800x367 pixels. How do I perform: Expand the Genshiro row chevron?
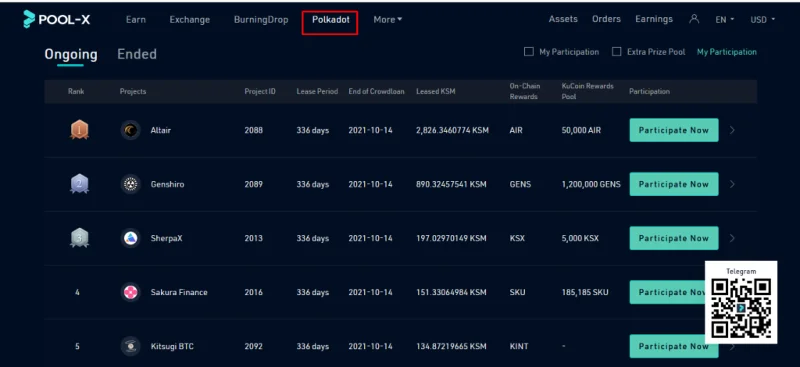pyautogui.click(x=733, y=184)
